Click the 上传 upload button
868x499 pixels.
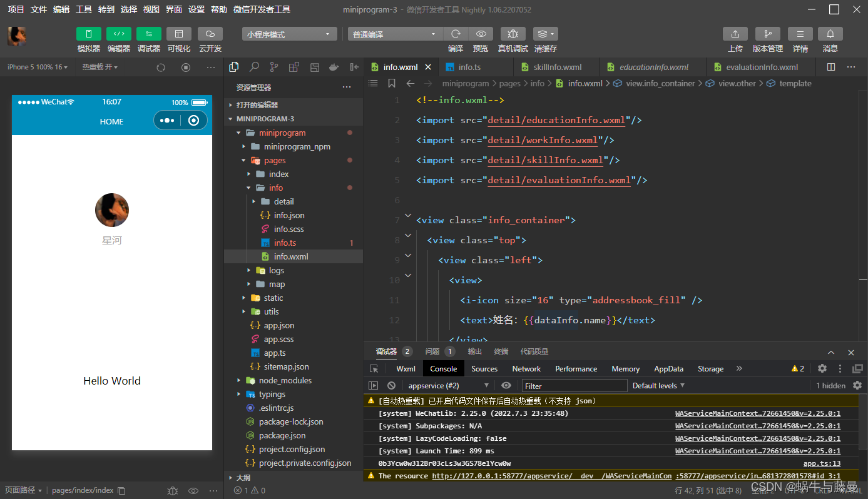point(735,34)
